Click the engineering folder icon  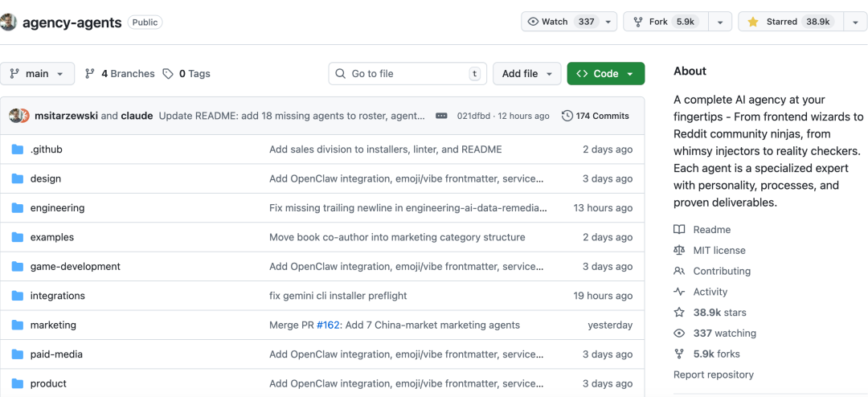click(x=18, y=208)
